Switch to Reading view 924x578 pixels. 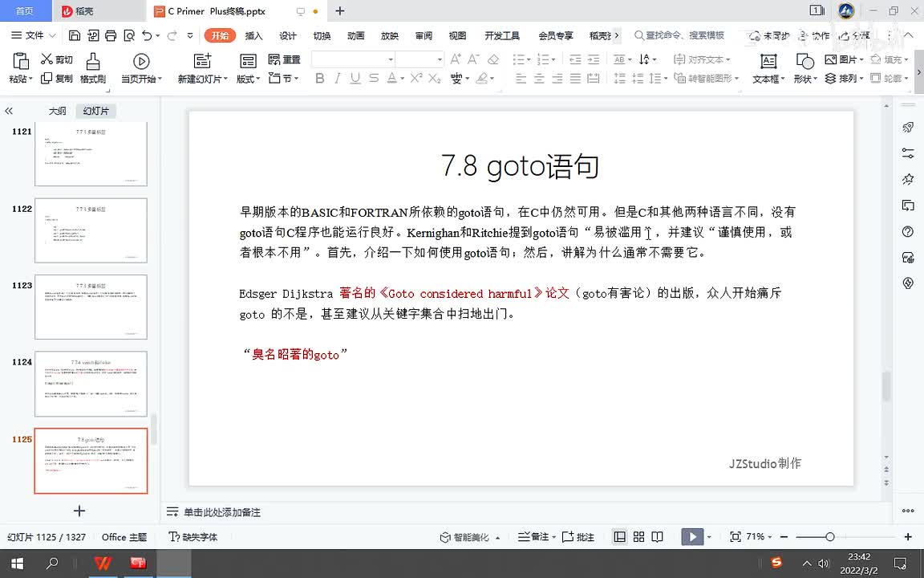click(657, 537)
